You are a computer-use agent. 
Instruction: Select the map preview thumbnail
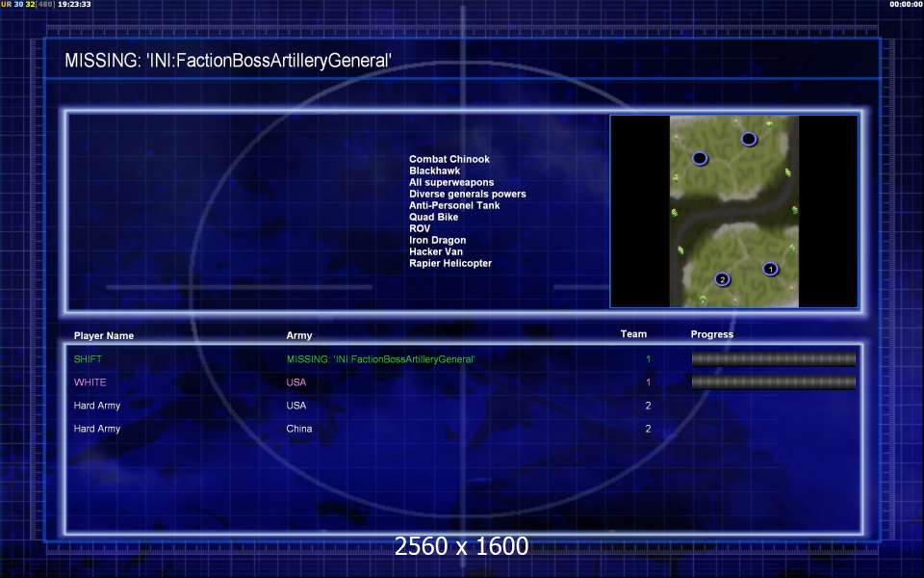pos(733,211)
